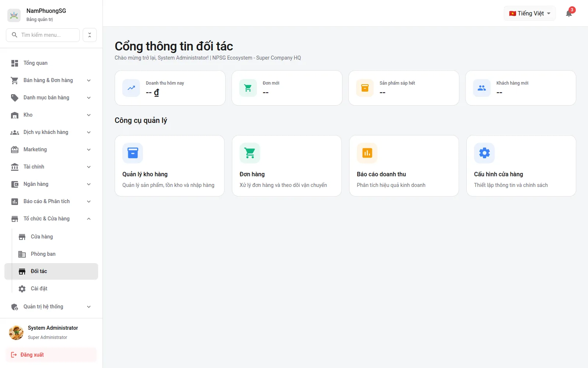Open the System Administrator profile

[x=51, y=332]
